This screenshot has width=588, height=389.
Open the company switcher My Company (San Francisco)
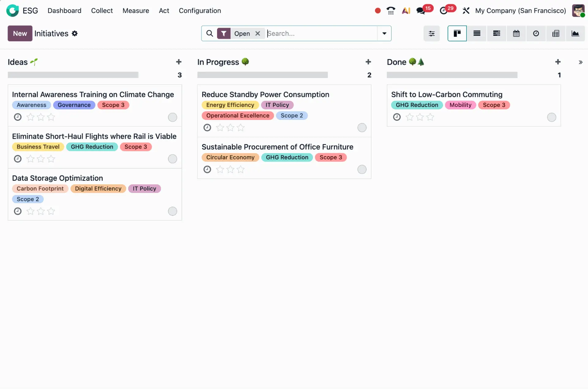(520, 11)
